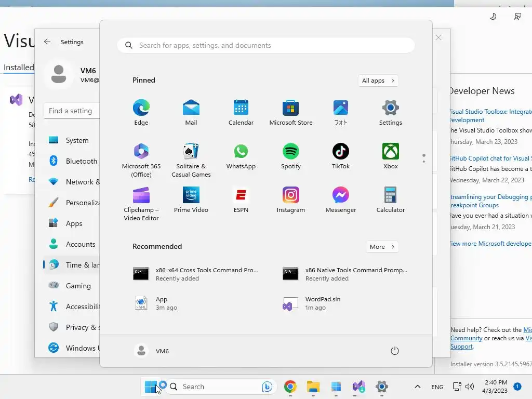Open recently used WordPad.sln
Screen dimensions: 532x399
(312, 303)
